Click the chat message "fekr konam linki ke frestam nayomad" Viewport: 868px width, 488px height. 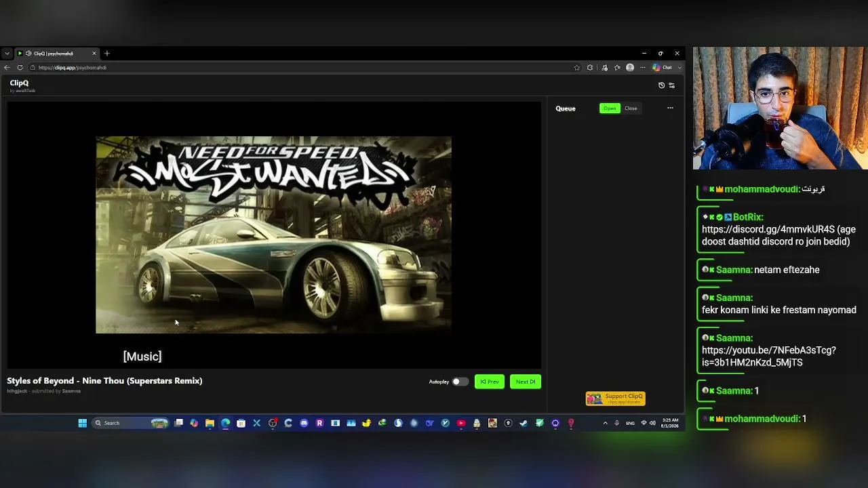coord(779,310)
